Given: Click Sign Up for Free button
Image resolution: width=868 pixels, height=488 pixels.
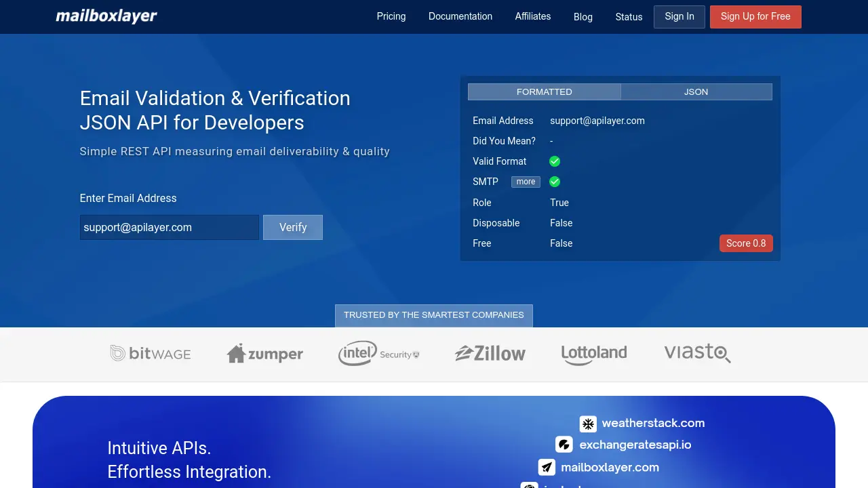Looking at the screenshot, I should tap(755, 17).
